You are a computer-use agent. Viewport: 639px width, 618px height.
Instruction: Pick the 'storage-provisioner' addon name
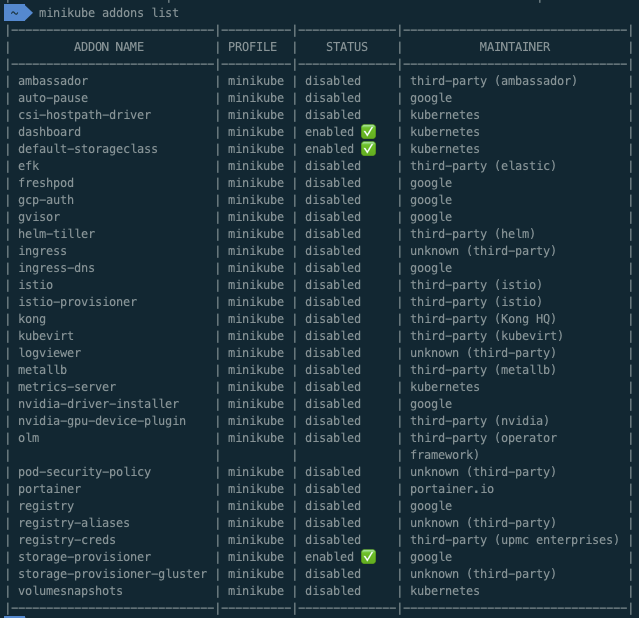pos(84,557)
